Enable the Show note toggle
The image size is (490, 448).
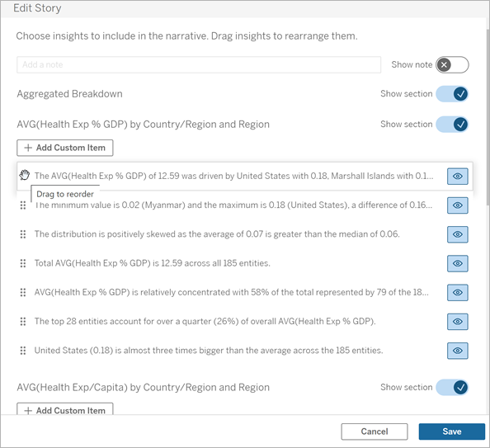452,64
